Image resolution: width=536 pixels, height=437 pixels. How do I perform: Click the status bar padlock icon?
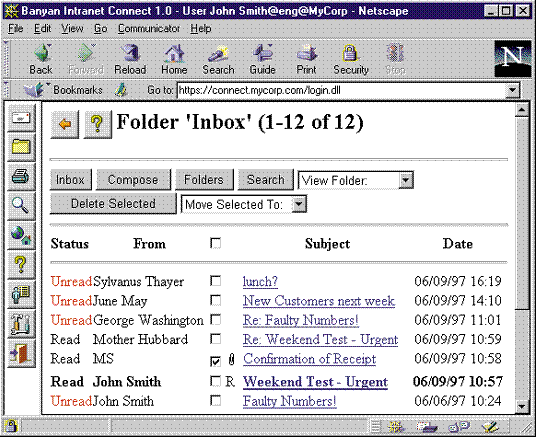click(11, 426)
